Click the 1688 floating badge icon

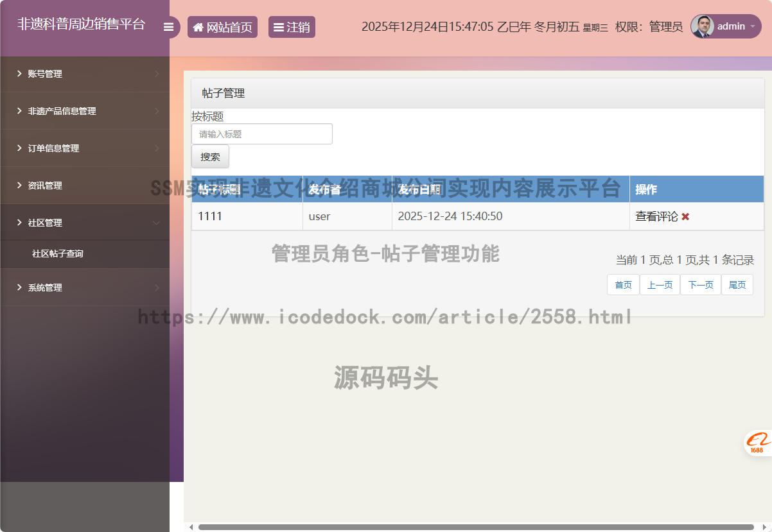click(x=758, y=443)
